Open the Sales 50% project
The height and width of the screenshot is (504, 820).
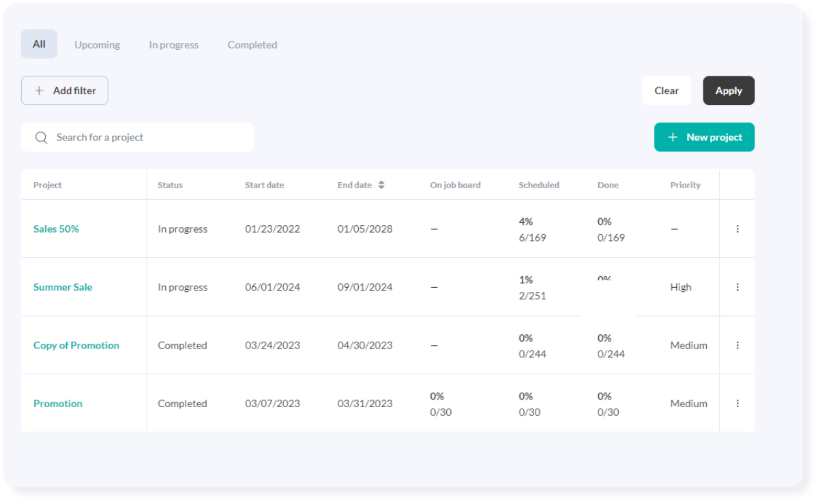(56, 229)
